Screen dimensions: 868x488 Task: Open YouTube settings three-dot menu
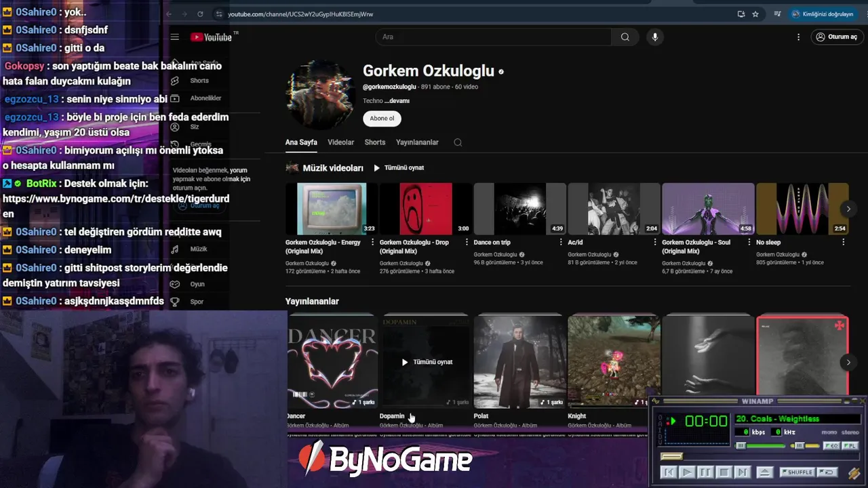point(798,37)
